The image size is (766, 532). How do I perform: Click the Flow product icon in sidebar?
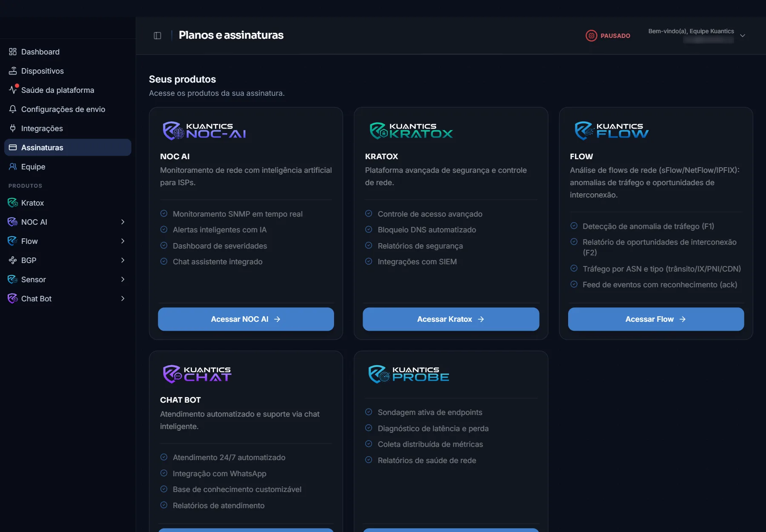(x=13, y=241)
